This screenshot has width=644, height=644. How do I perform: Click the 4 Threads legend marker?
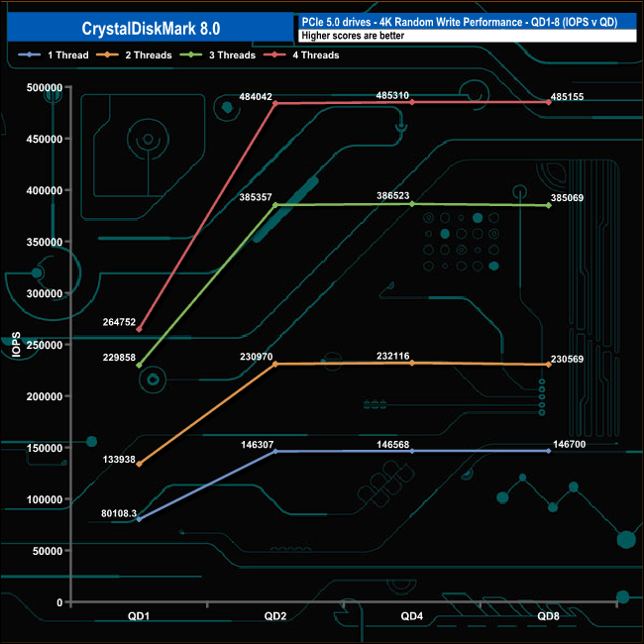(x=274, y=54)
